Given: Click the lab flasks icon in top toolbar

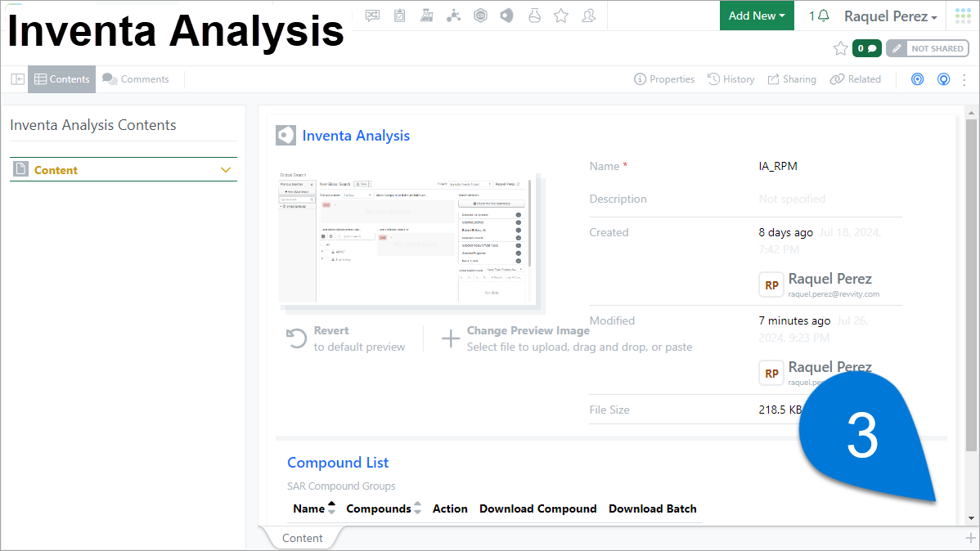Looking at the screenshot, I should click(x=427, y=16).
